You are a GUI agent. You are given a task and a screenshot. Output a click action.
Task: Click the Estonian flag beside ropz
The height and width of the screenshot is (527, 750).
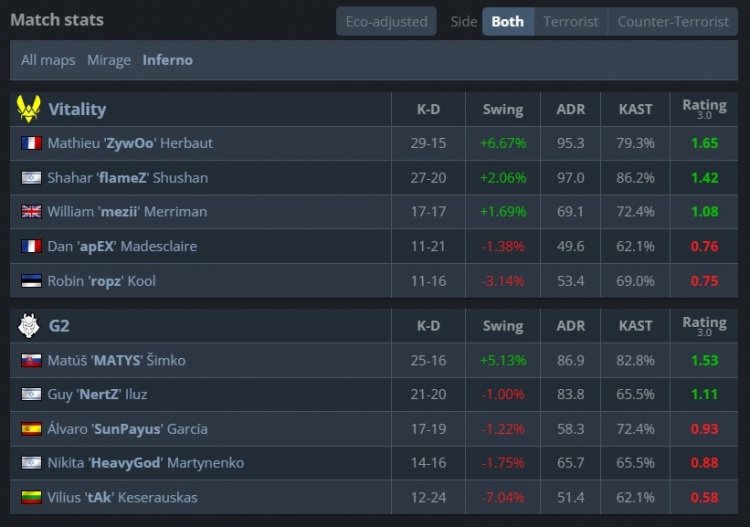tap(31, 281)
